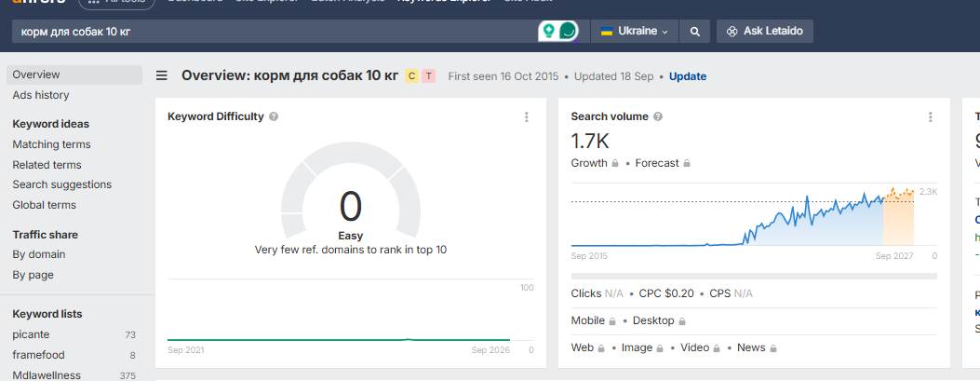Screen dimensions: 980x381
Task: Click the locked Forecast option
Action: click(663, 163)
